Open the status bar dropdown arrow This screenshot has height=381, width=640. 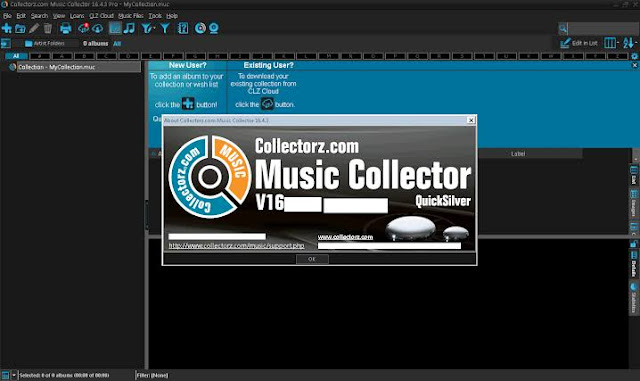[x=14, y=375]
